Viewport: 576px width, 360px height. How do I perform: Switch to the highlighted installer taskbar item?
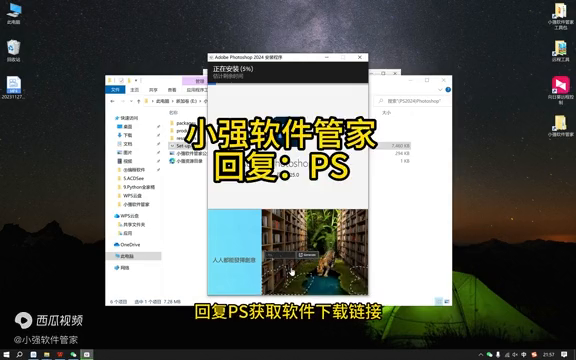pos(87,354)
